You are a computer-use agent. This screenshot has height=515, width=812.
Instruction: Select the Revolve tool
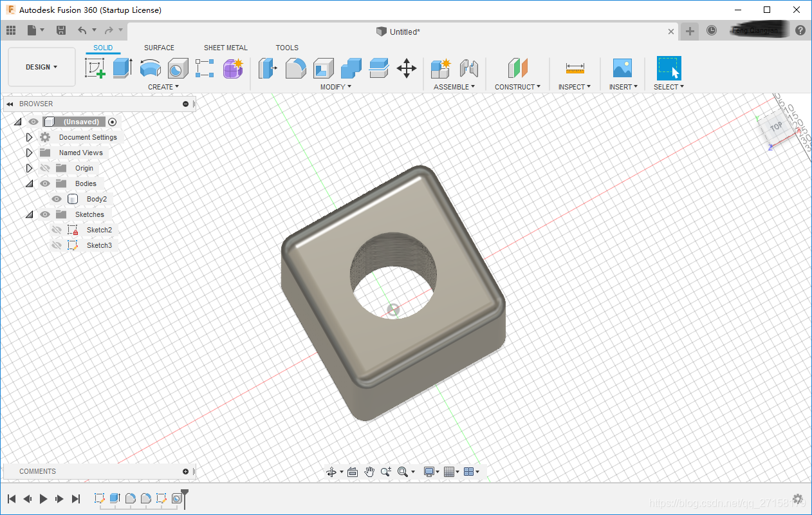click(x=150, y=68)
